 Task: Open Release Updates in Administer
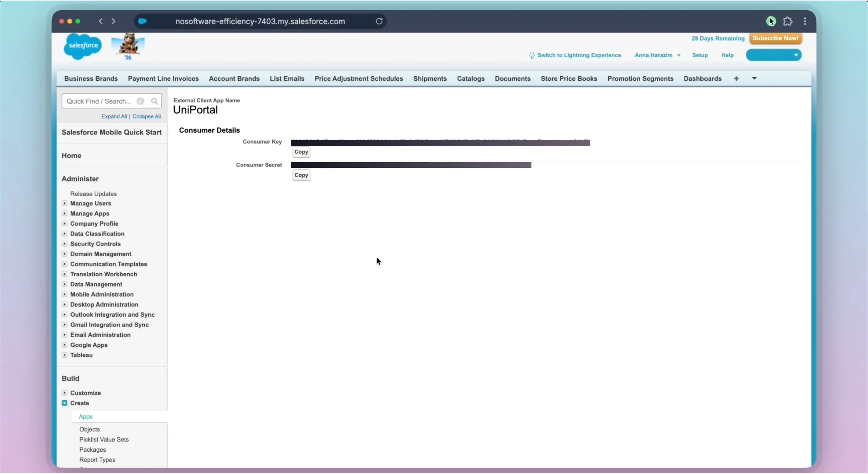[x=93, y=194]
